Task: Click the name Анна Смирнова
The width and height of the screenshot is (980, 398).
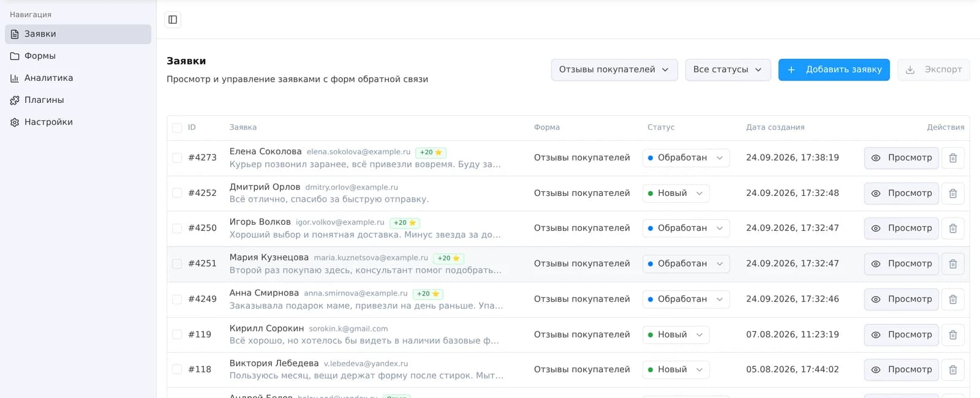Action: 264,293
